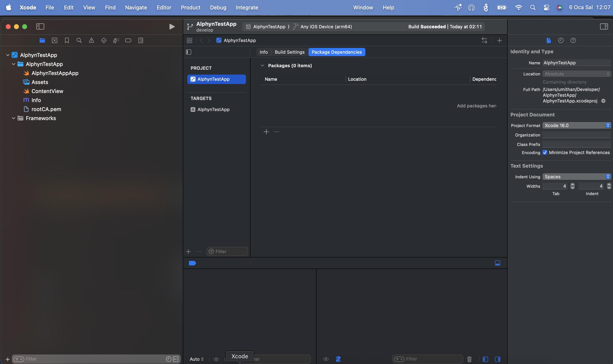Toggle the console pane
Viewport: 613px width, 364px height.
click(498, 359)
